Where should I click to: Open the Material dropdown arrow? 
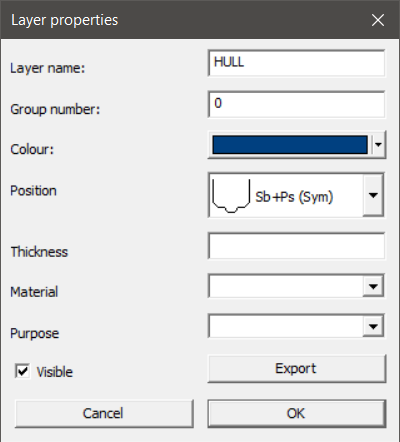(373, 286)
